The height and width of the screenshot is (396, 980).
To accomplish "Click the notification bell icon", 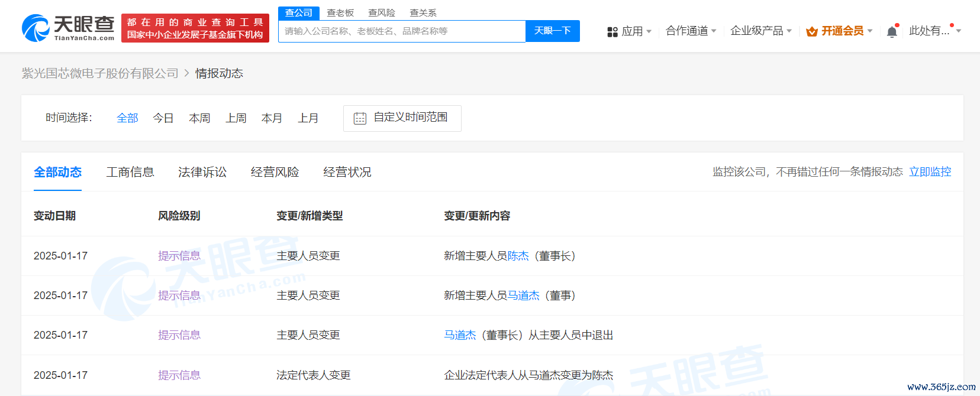I will pos(892,32).
